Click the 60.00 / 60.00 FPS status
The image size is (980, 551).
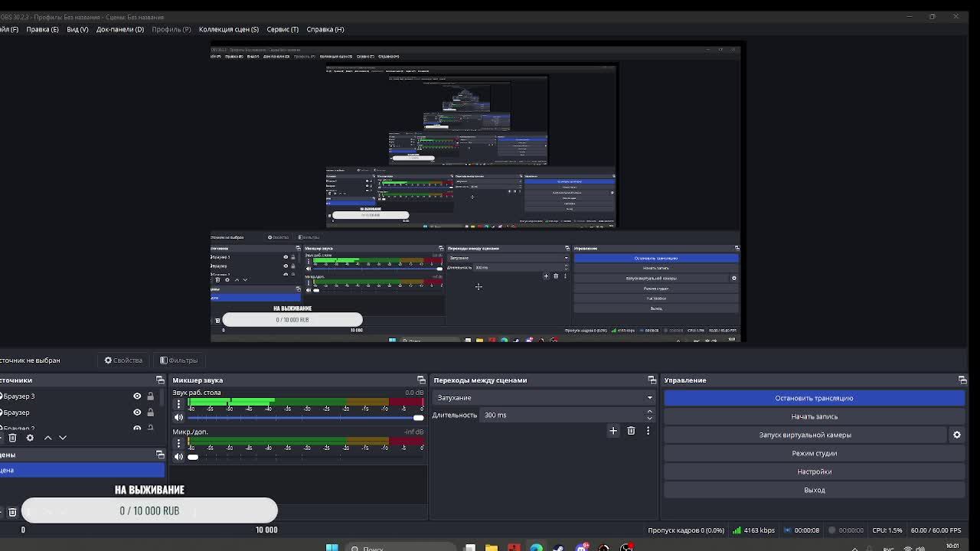click(x=936, y=530)
